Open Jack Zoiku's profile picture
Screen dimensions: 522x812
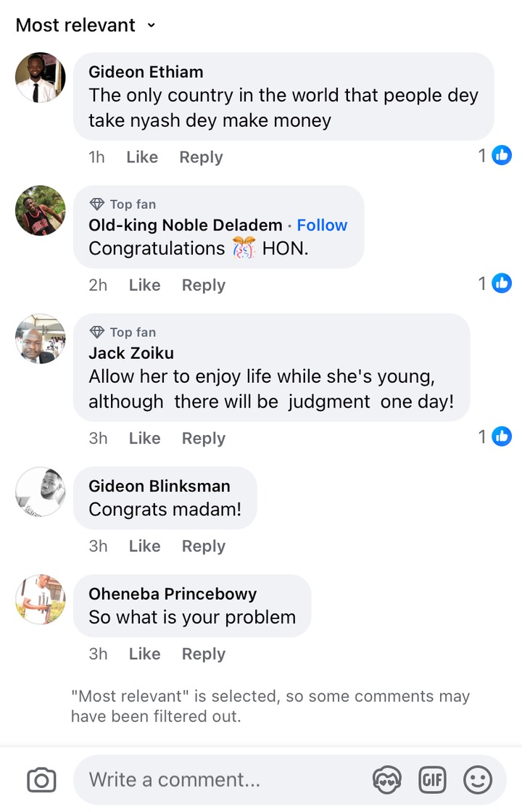(x=41, y=339)
